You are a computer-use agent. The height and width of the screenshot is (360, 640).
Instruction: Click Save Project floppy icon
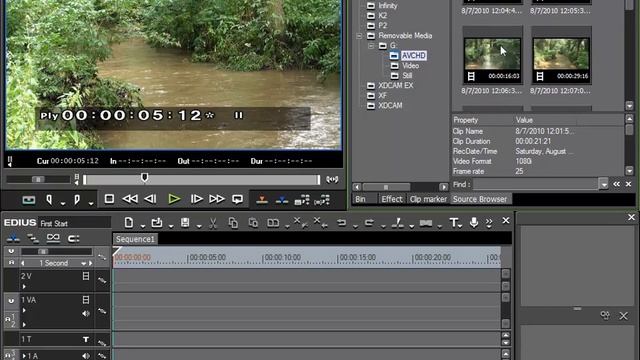pyautogui.click(x=185, y=222)
